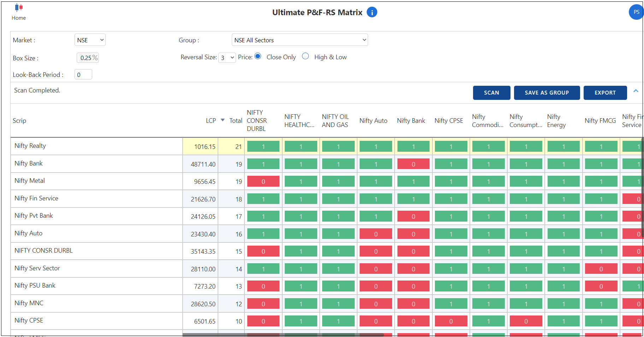Click LCP value 9656.45
Screen dimensions: 644x337
(205, 182)
